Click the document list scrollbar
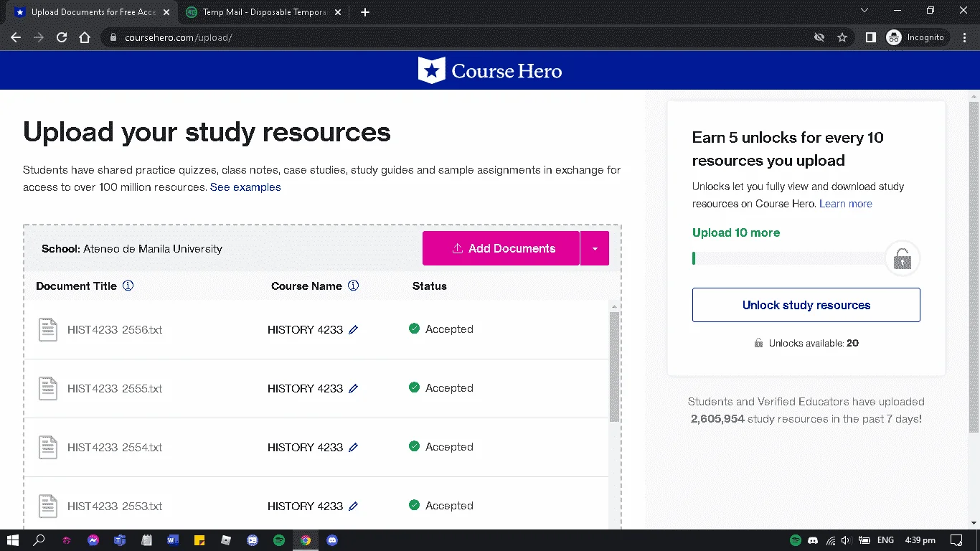The height and width of the screenshot is (551, 980). (x=614, y=366)
